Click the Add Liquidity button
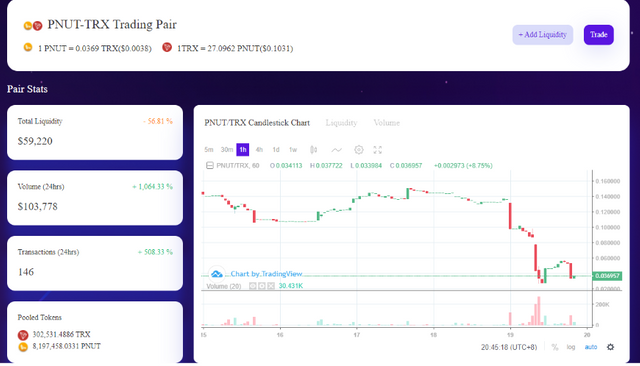 542,35
